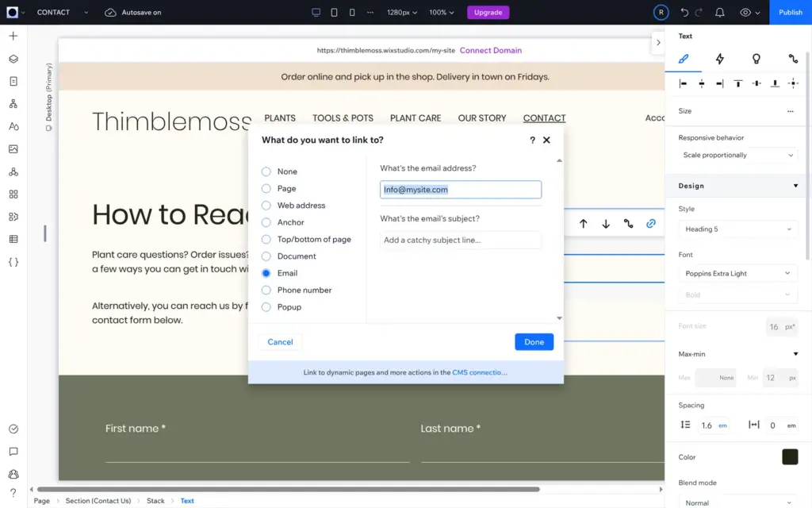Select the Phone number link option
The image size is (812, 508).
266,291
